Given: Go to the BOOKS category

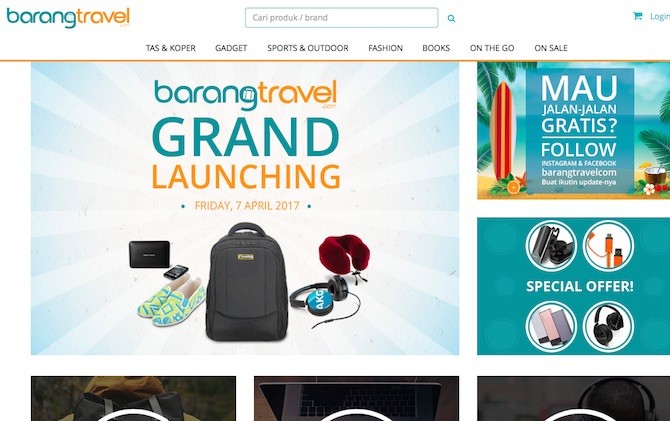Looking at the screenshot, I should (436, 48).
